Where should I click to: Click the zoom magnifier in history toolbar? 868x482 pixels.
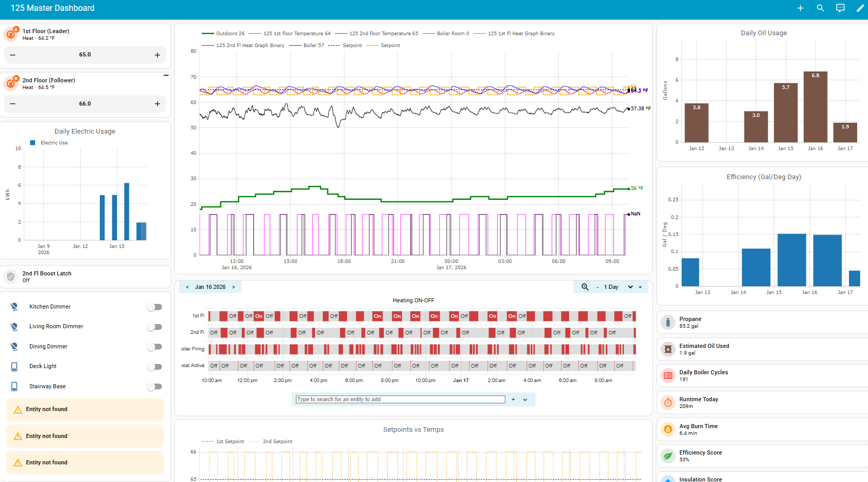[585, 287]
